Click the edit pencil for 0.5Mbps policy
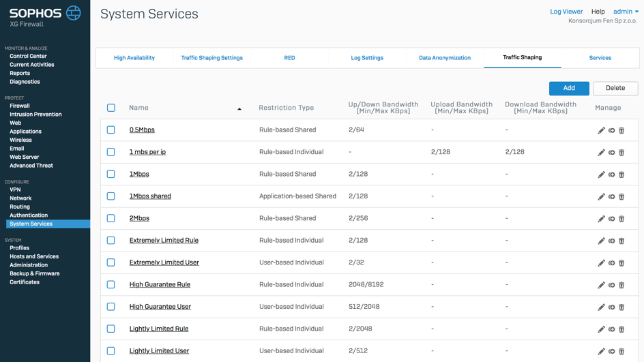The height and width of the screenshot is (362, 644). click(x=601, y=130)
